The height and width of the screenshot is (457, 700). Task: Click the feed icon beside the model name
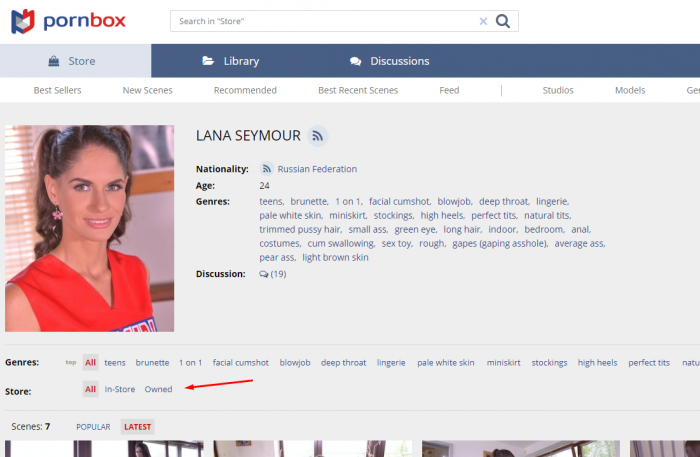317,136
